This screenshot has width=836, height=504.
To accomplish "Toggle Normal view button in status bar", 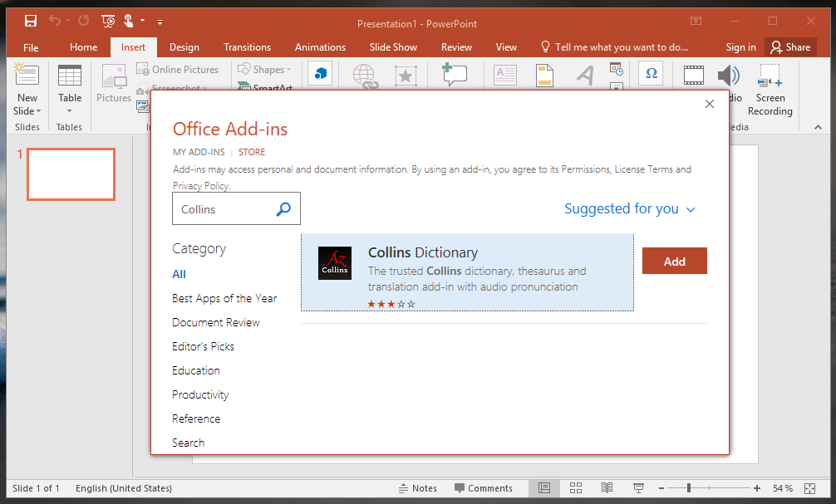I will click(544, 488).
